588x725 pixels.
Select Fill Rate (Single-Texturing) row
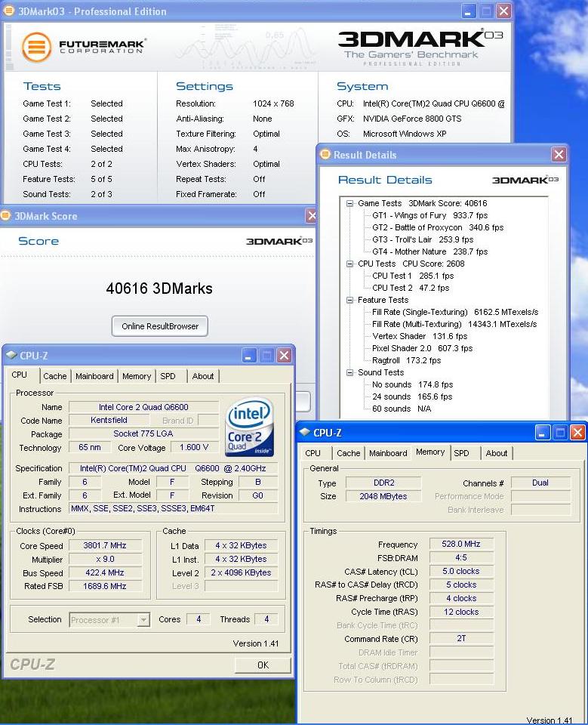(455, 312)
